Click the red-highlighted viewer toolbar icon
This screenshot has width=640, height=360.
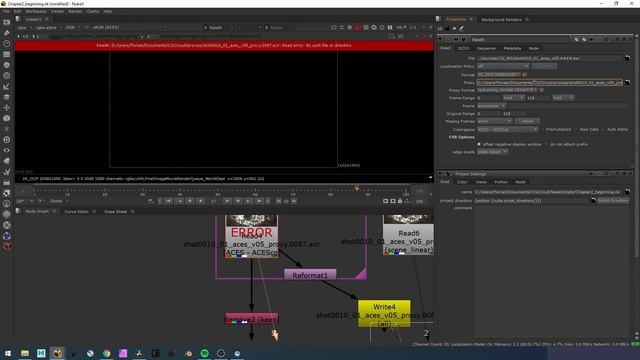tap(358, 27)
